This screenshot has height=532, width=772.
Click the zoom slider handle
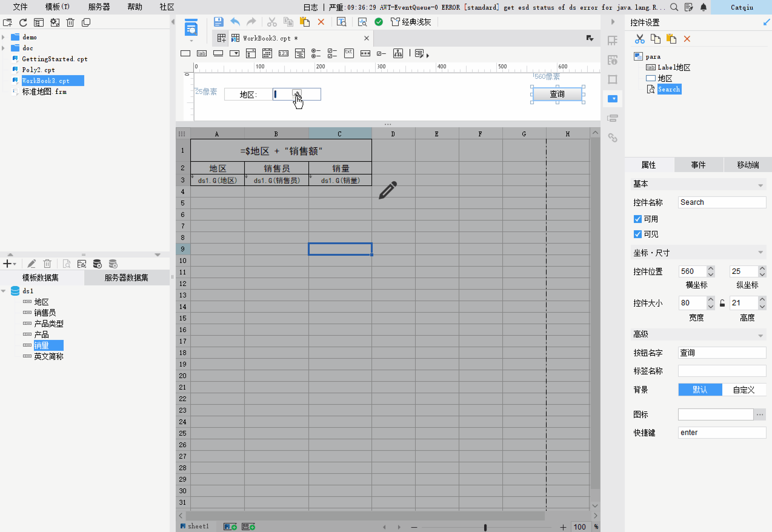click(x=485, y=527)
